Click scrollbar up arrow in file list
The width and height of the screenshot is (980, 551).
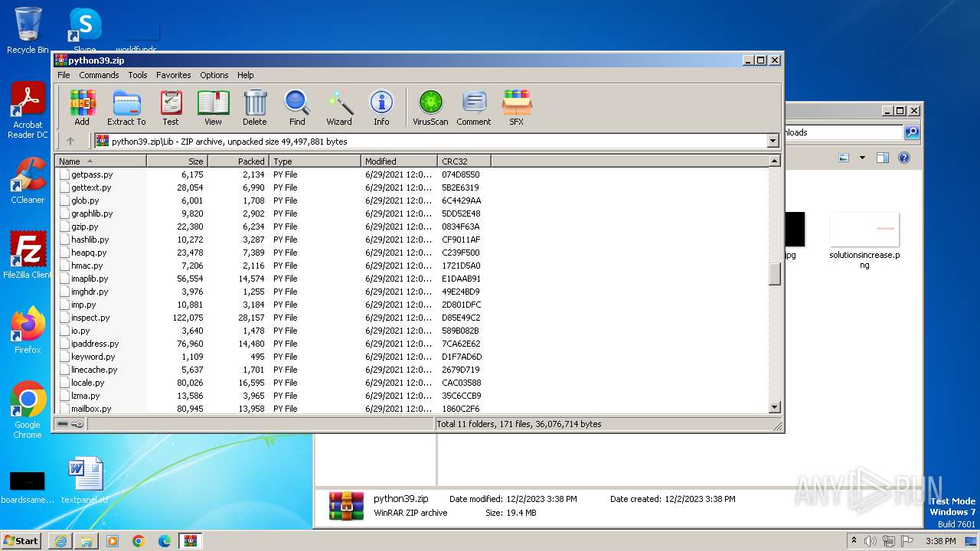click(774, 161)
